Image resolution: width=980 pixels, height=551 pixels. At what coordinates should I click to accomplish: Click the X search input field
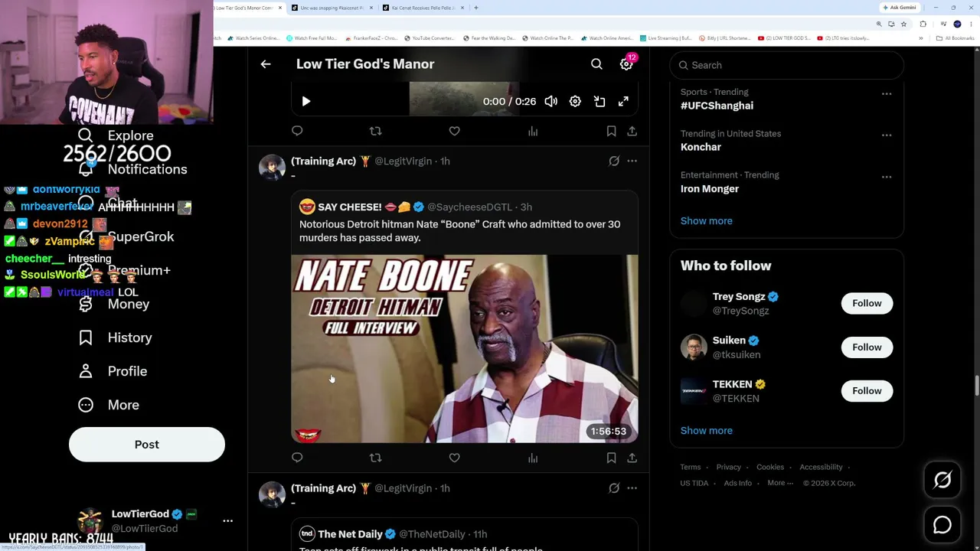[x=786, y=65]
